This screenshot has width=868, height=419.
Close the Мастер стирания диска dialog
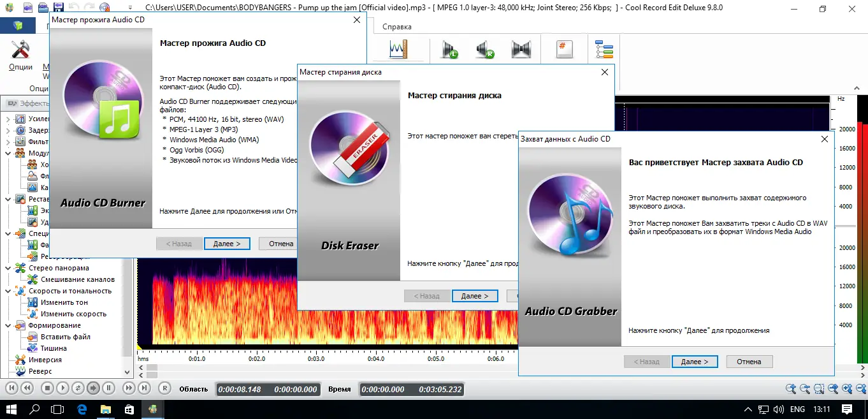(x=605, y=72)
